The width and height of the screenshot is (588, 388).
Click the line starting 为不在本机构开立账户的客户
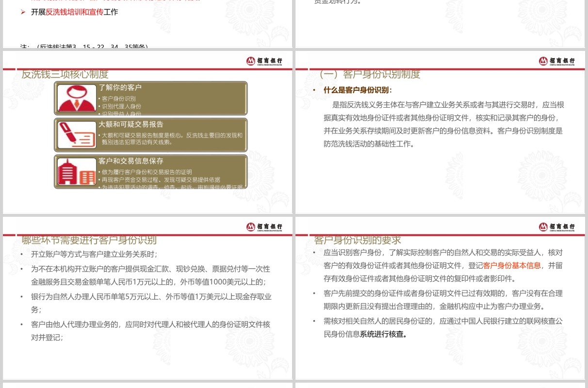point(150,269)
